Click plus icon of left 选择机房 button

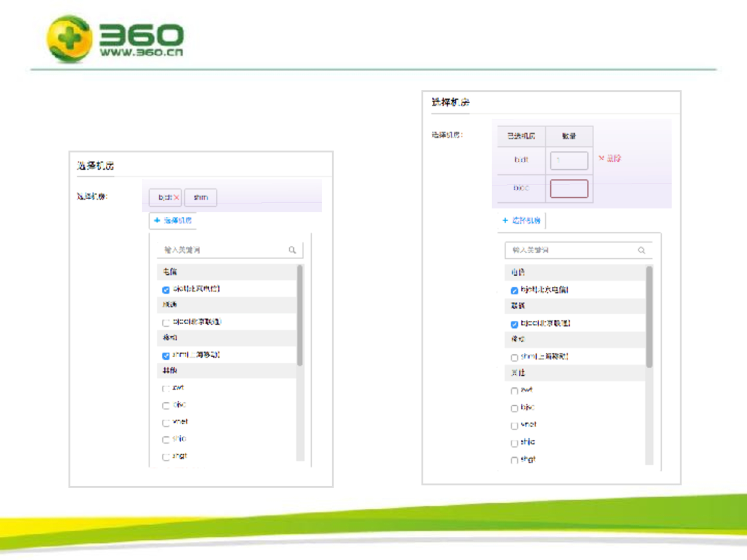(x=157, y=220)
